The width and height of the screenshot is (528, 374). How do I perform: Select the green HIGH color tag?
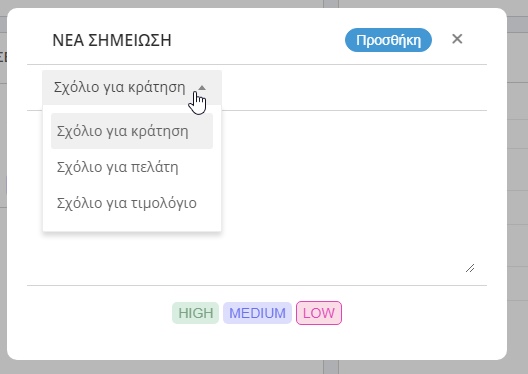[196, 313]
